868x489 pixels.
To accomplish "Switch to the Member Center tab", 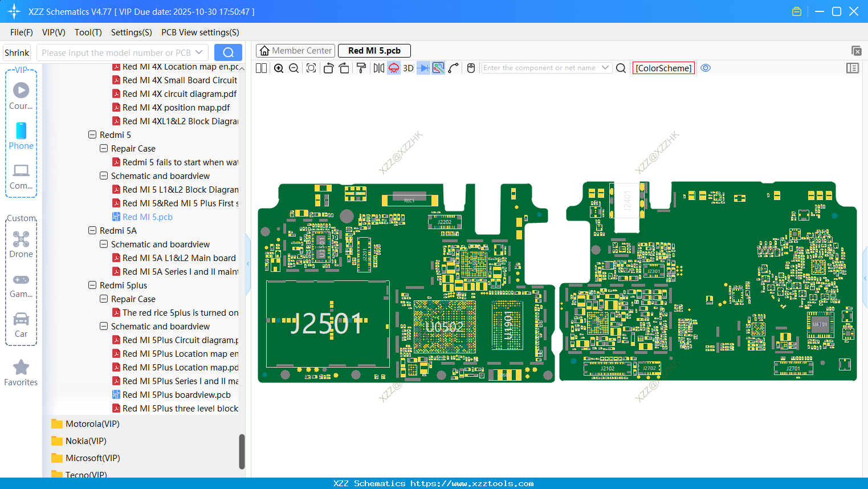I will click(x=296, y=51).
